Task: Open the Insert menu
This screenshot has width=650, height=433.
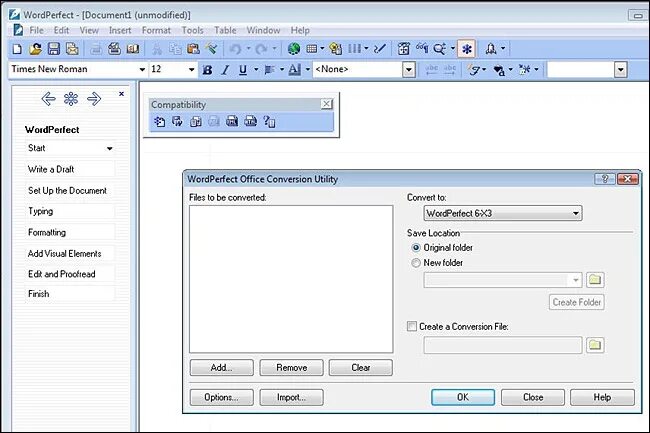Action: [120, 30]
